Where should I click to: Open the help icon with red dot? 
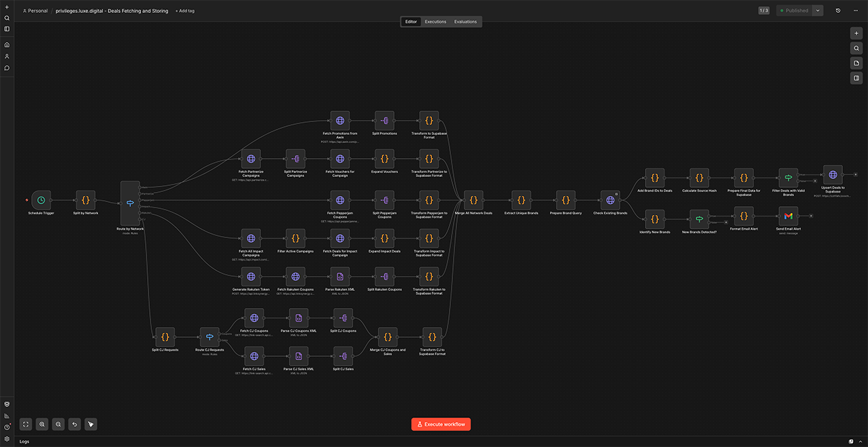click(7, 427)
